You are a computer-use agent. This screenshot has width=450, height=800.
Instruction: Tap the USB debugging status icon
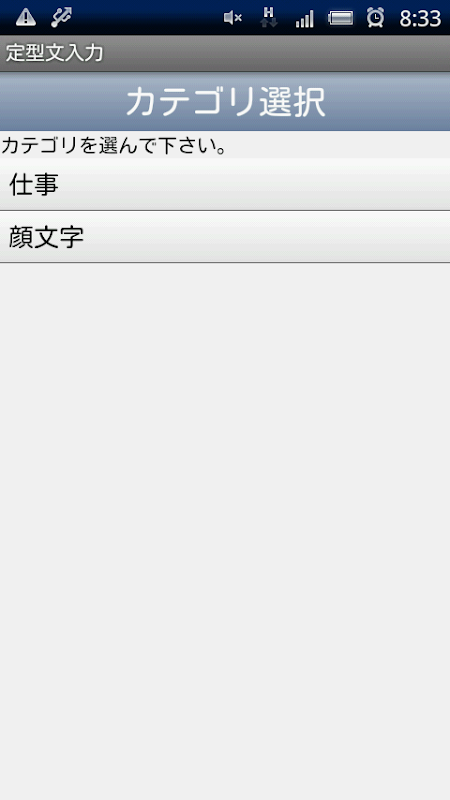click(62, 18)
